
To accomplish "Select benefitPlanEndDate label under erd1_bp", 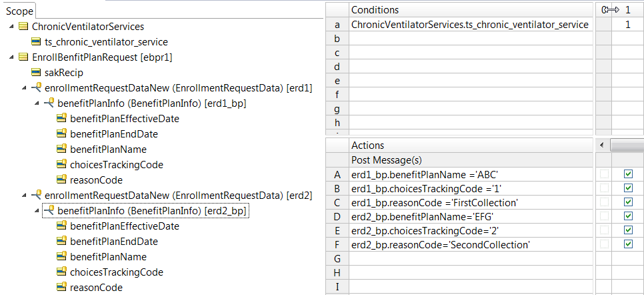I will pyautogui.click(x=114, y=133).
